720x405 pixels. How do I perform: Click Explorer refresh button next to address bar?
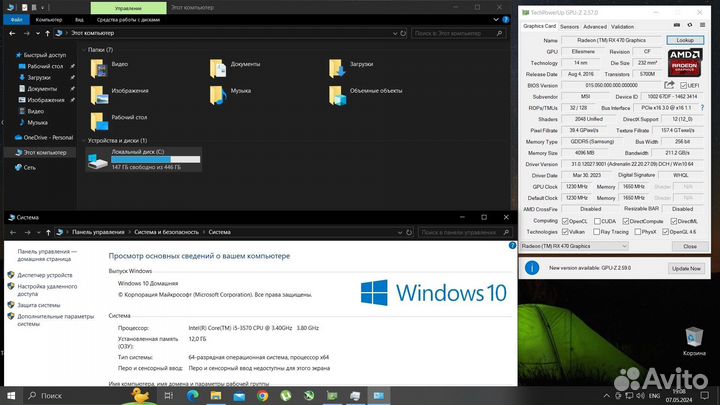403,33
